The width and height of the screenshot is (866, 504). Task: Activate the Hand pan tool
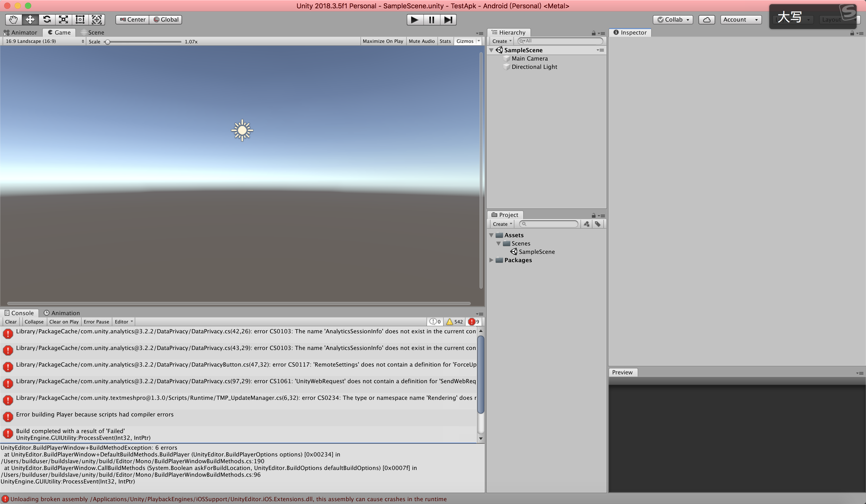13,19
